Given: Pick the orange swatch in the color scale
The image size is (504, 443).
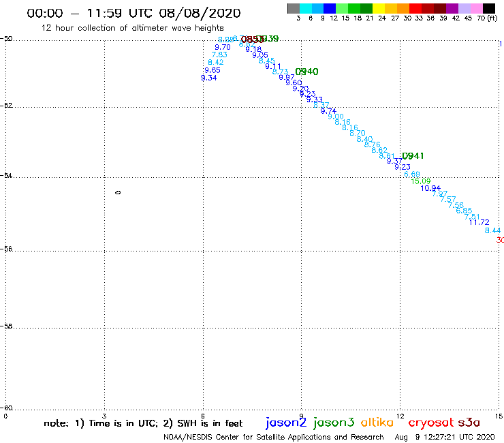Looking at the screenshot, I should pyautogui.click(x=403, y=8).
